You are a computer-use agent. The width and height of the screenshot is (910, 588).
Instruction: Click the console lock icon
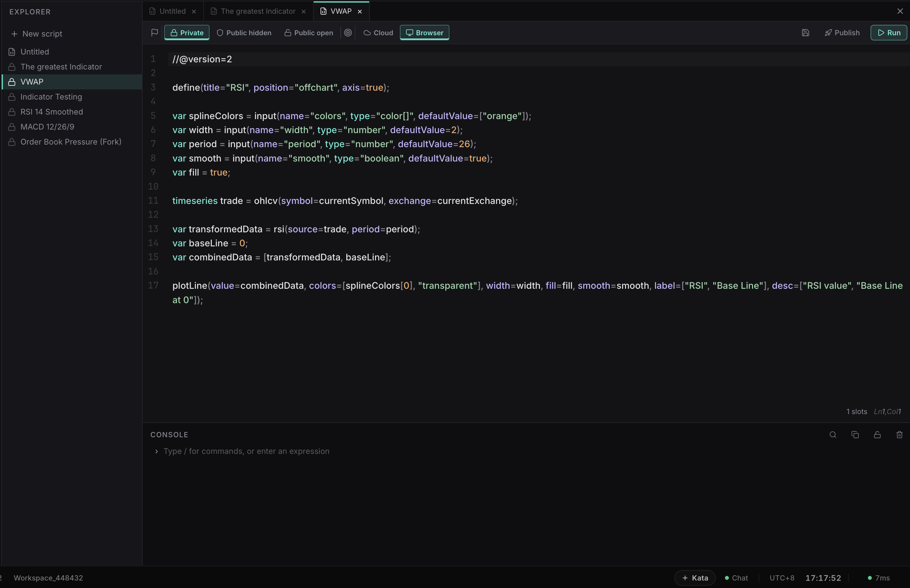pyautogui.click(x=877, y=435)
